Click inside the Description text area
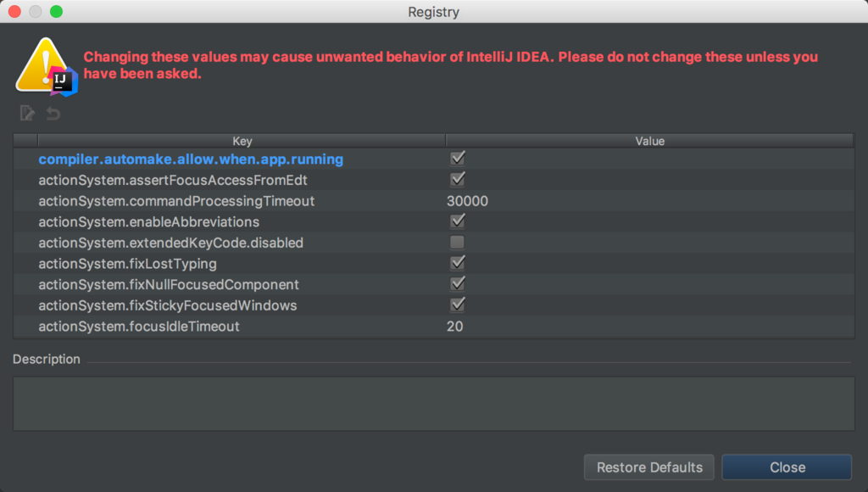The height and width of the screenshot is (492, 868). pos(433,403)
